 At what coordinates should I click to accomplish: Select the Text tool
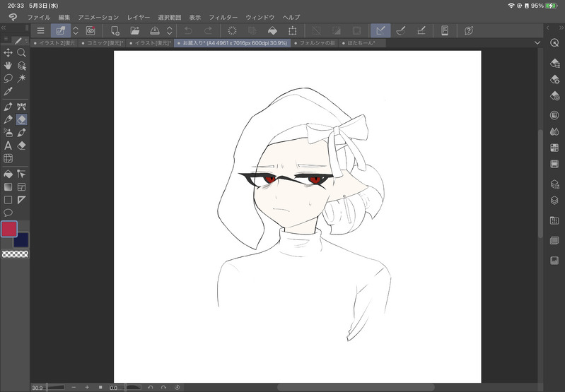click(x=8, y=145)
